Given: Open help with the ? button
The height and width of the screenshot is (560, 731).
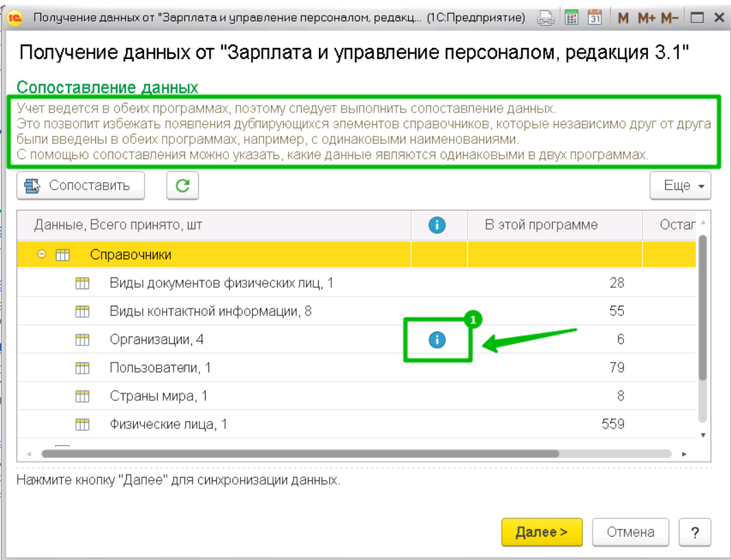Looking at the screenshot, I should click(694, 532).
